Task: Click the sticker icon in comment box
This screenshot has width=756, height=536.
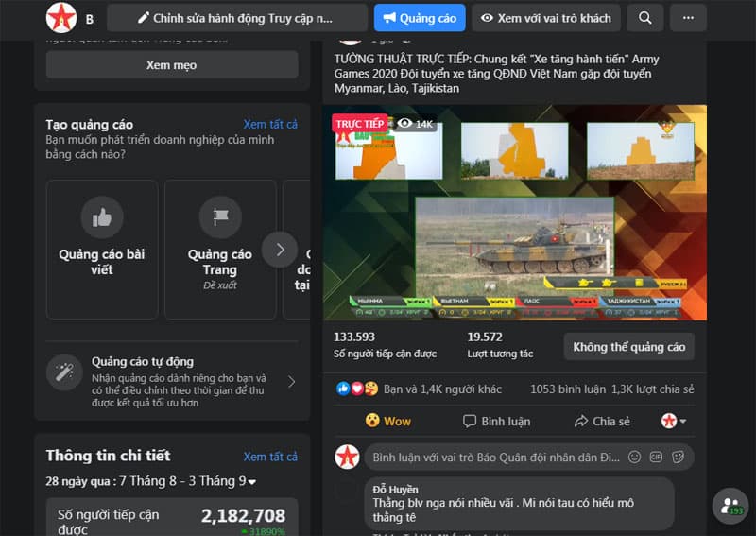Action: pos(678,457)
